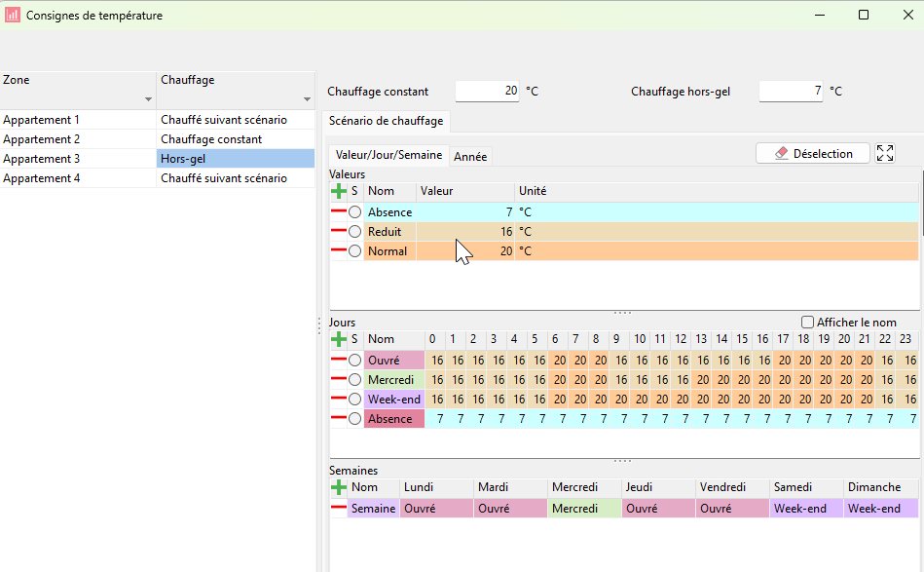Click the Chauffage constant temperature field
Viewport: 924px width, 572px height.
[487, 92]
